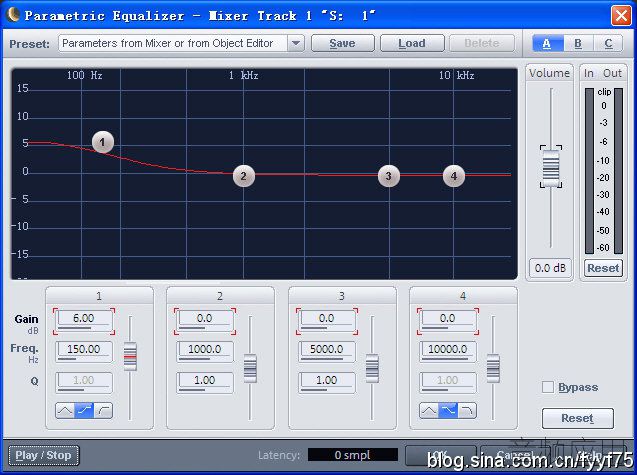Image resolution: width=637 pixels, height=475 pixels.
Task: Click the main Reset button under Bypass
Action: point(578,418)
